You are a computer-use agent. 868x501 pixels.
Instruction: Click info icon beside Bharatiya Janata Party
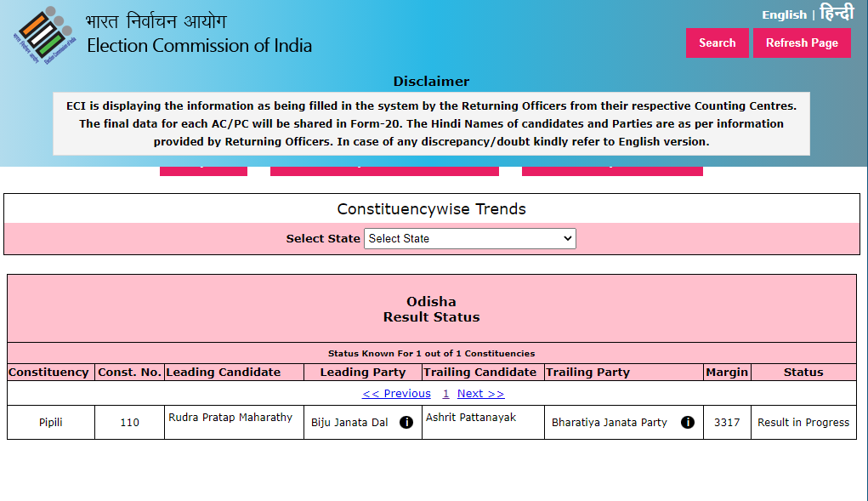(688, 423)
